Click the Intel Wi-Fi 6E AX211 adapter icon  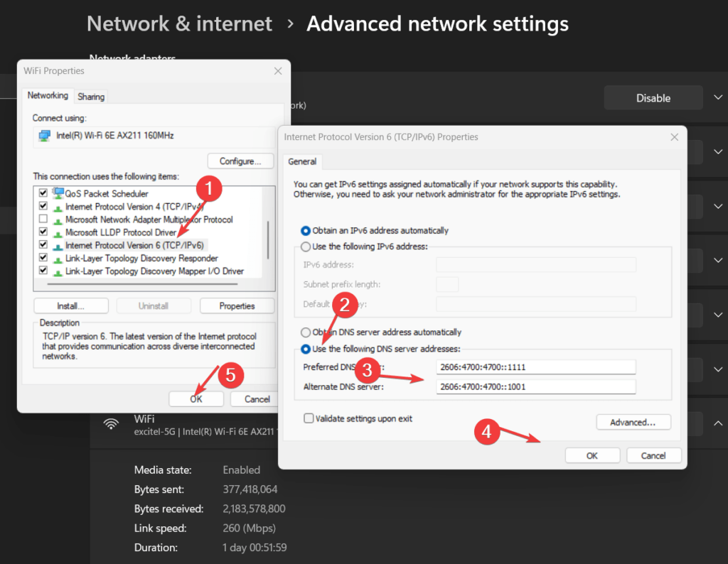44,136
